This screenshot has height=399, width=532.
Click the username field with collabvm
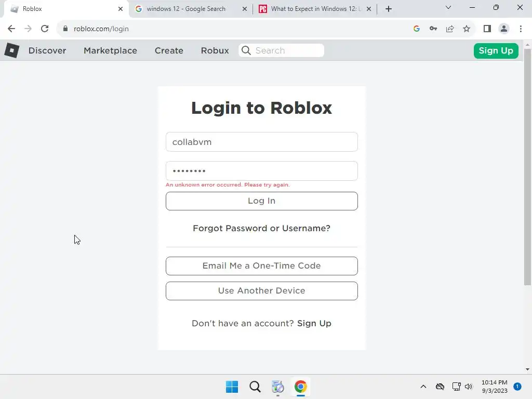[x=262, y=142]
